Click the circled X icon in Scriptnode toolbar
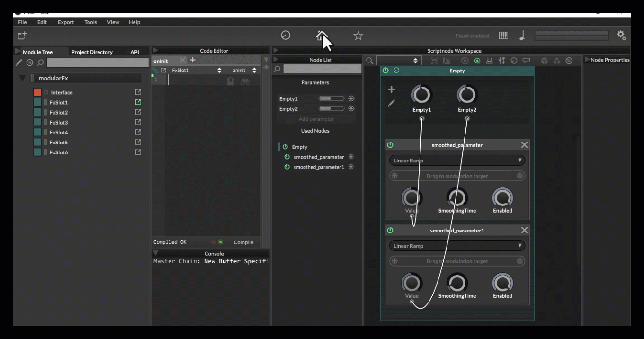Image resolution: width=644 pixels, height=339 pixels. click(x=465, y=61)
